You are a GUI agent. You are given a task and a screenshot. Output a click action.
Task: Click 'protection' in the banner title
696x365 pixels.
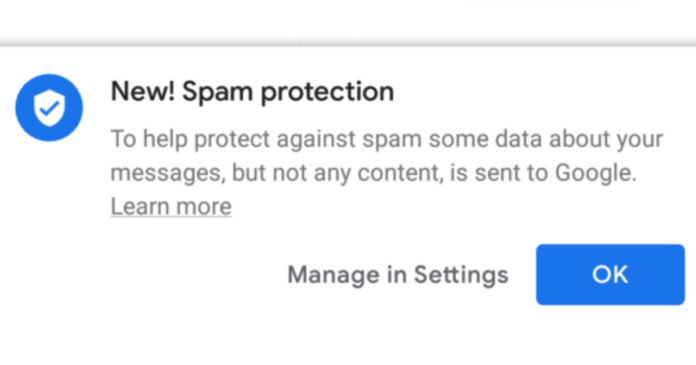coord(327,92)
